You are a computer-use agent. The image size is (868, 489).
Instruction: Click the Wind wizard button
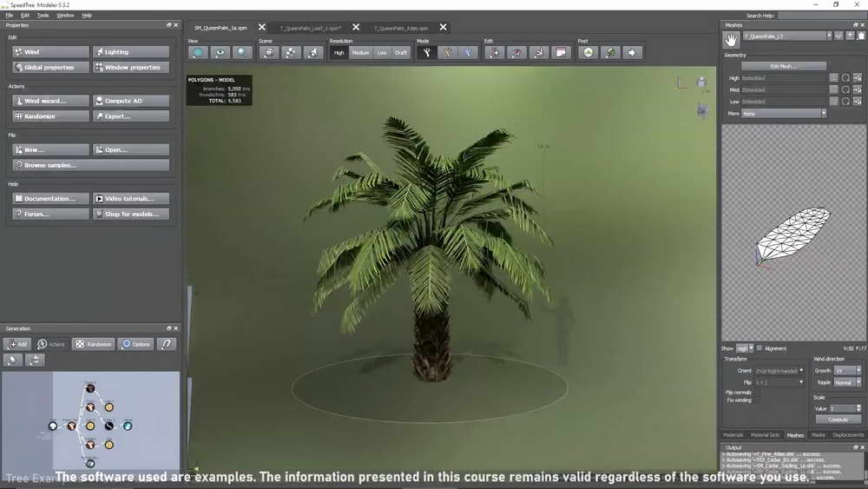click(50, 101)
